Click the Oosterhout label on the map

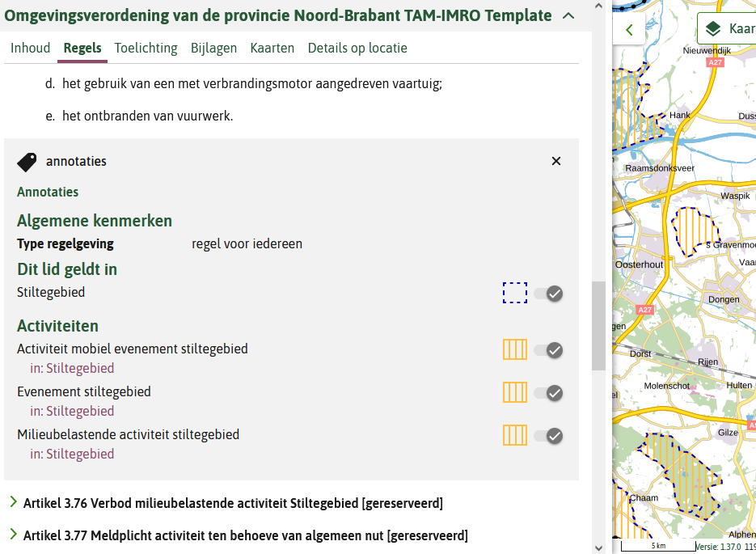click(x=639, y=264)
